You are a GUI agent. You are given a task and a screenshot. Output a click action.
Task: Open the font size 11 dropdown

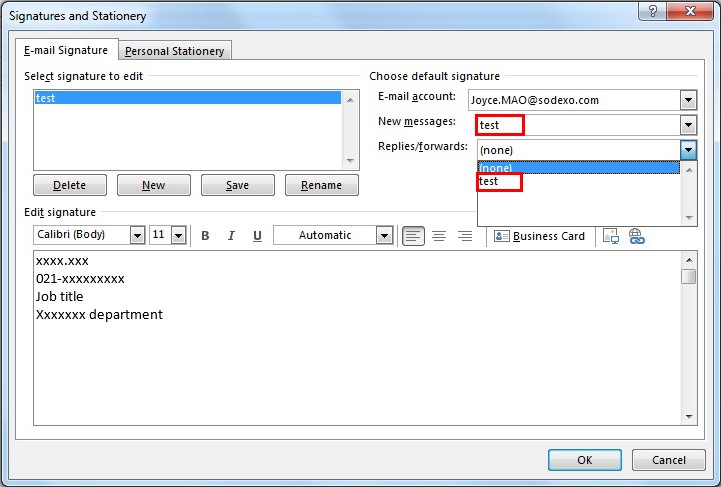click(178, 235)
